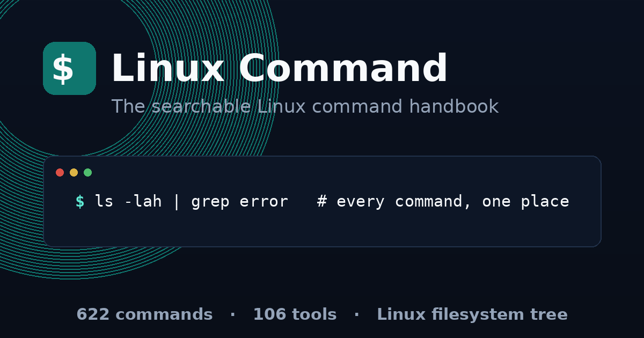Viewport: 644px width, 338px height.
Task: Click the green terminal window dot
Action: click(87, 172)
